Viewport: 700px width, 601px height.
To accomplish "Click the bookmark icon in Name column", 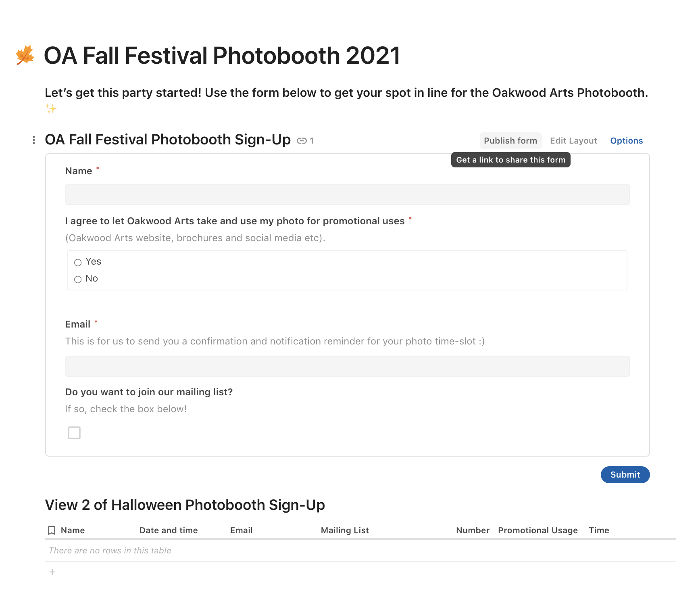I will click(x=52, y=530).
